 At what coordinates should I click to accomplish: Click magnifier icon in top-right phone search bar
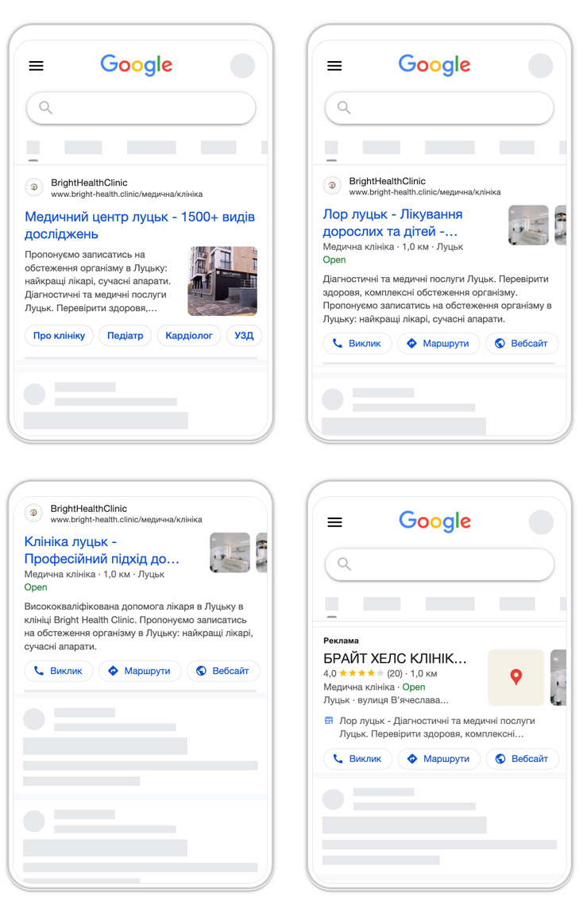[x=344, y=107]
